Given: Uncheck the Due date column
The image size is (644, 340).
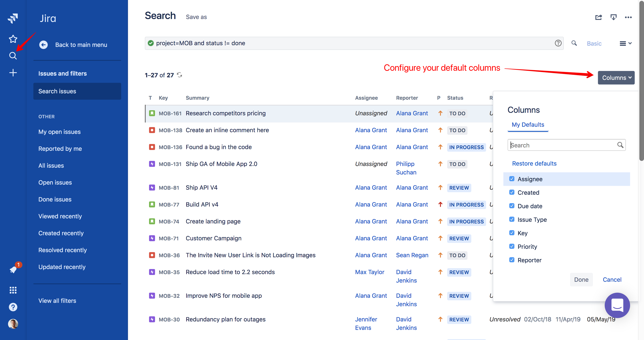Looking at the screenshot, I should 512,206.
